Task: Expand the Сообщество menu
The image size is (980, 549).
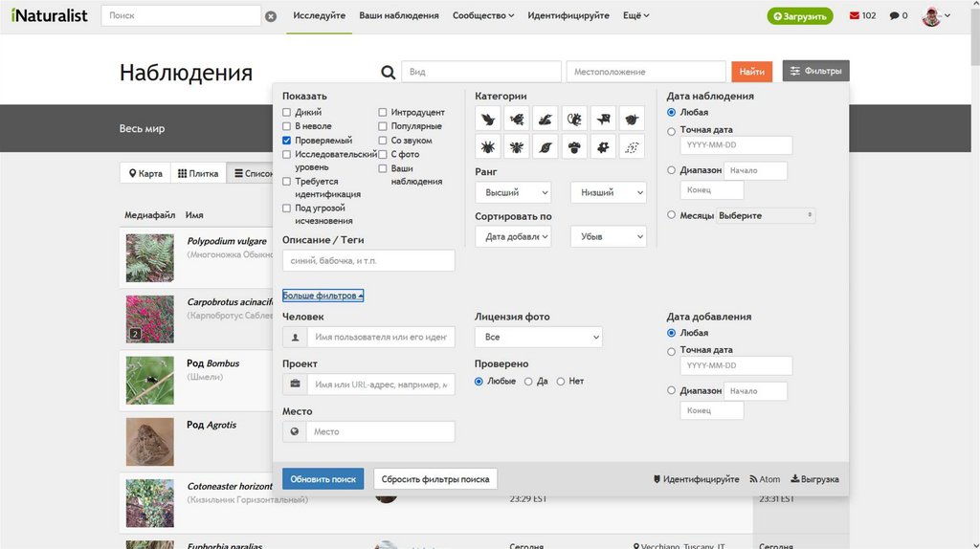Action: [x=483, y=15]
